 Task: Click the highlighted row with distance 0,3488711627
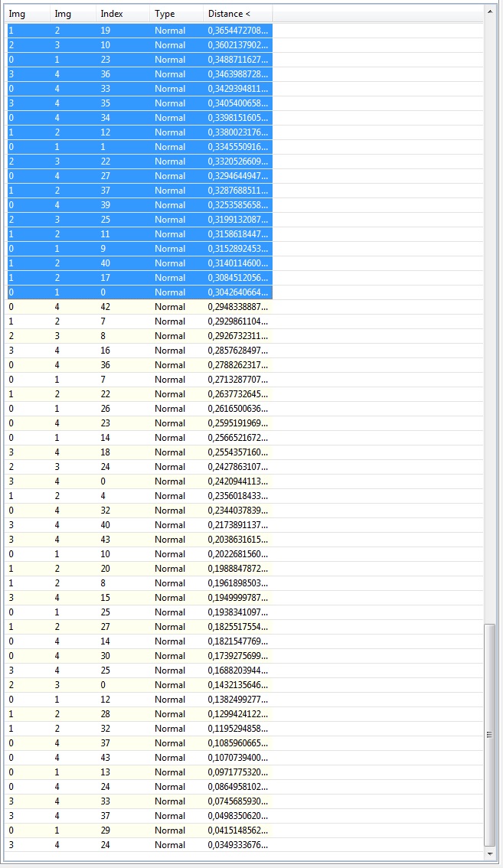(x=138, y=60)
